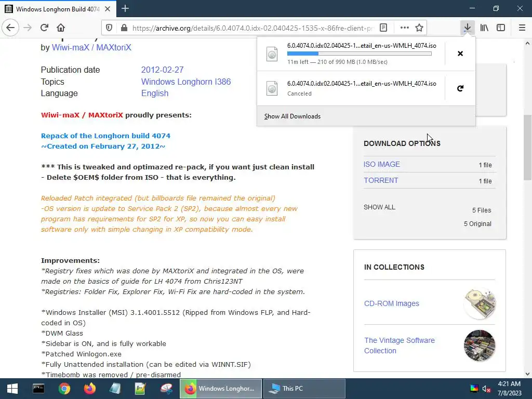Click the CD-ROM Images collection thumbnail
The width and height of the screenshot is (532, 399).
[480, 303]
